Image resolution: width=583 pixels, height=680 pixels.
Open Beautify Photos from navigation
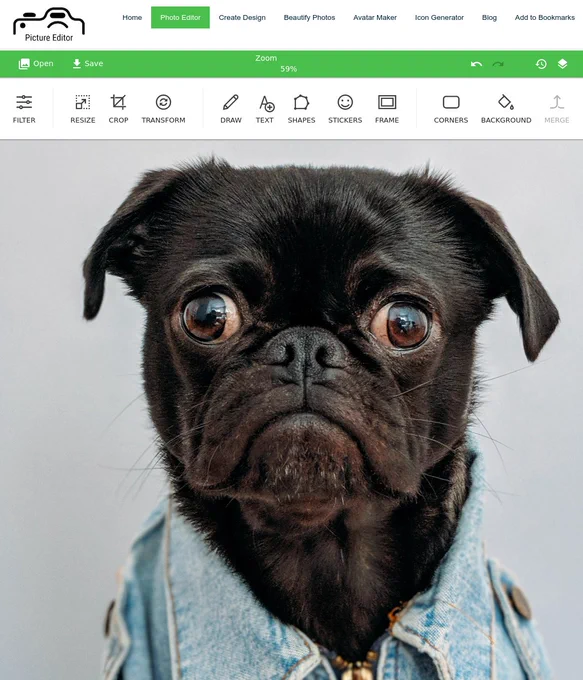tap(309, 17)
